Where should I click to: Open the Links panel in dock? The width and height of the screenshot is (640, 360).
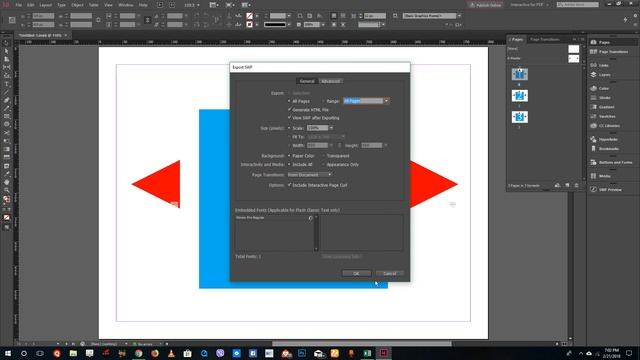600,65
